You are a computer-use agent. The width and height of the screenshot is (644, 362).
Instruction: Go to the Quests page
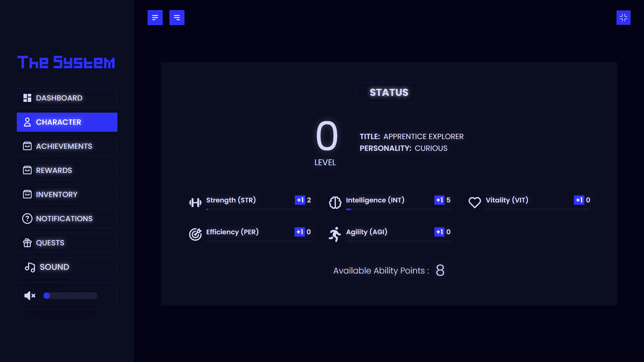click(x=67, y=243)
